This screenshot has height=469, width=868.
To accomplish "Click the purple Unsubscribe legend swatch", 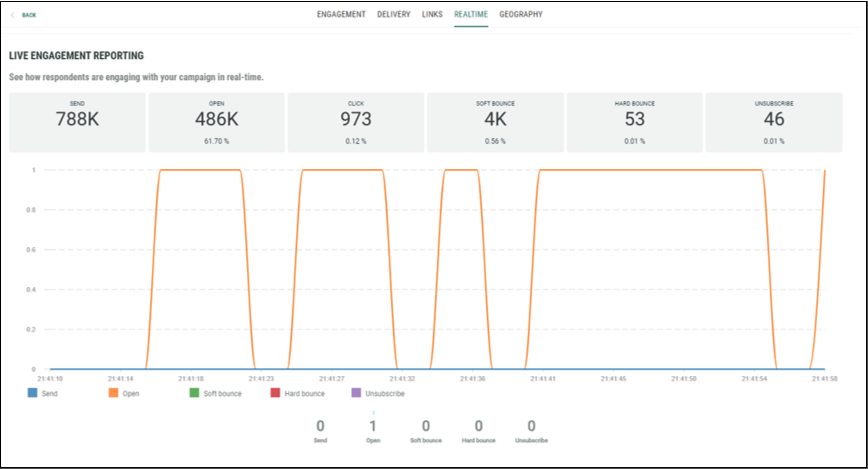I will click(x=356, y=393).
